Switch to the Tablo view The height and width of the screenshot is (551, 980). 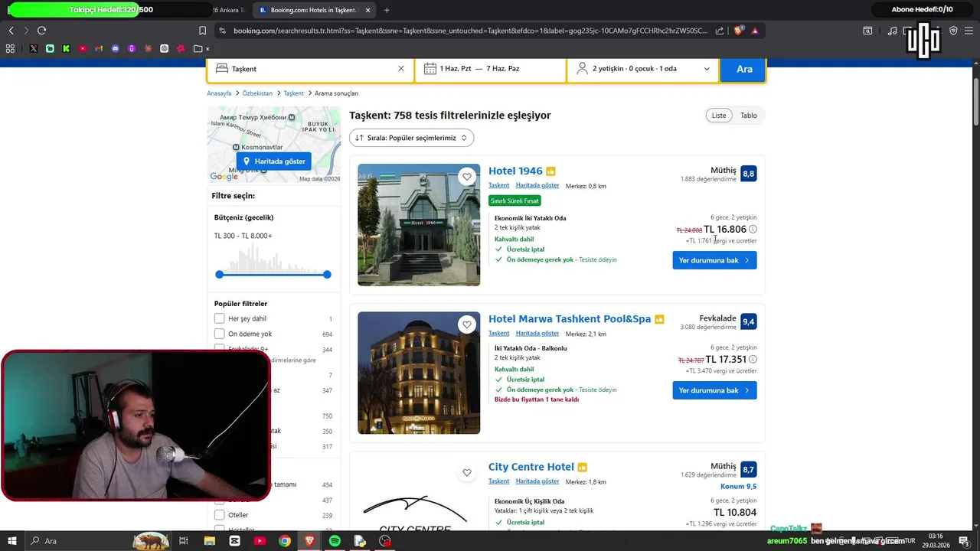749,116
